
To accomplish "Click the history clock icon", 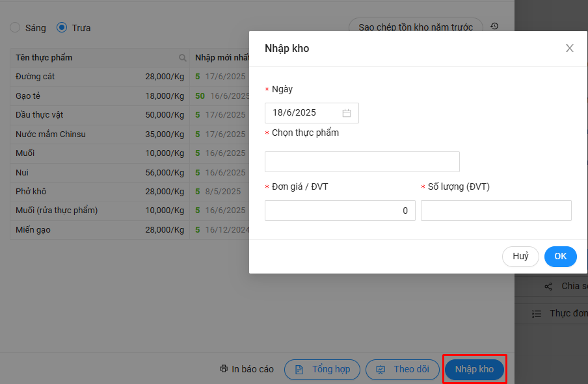I will tap(494, 27).
